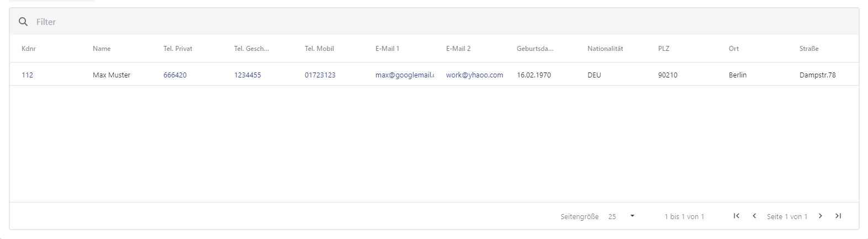The height and width of the screenshot is (239, 868).
Task: Click mobile number 01723123
Action: 320,75
